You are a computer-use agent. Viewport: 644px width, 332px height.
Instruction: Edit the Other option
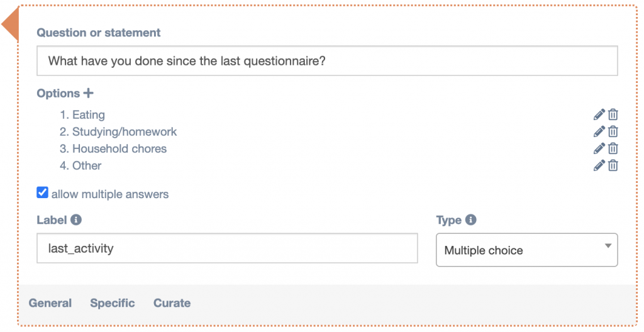599,165
